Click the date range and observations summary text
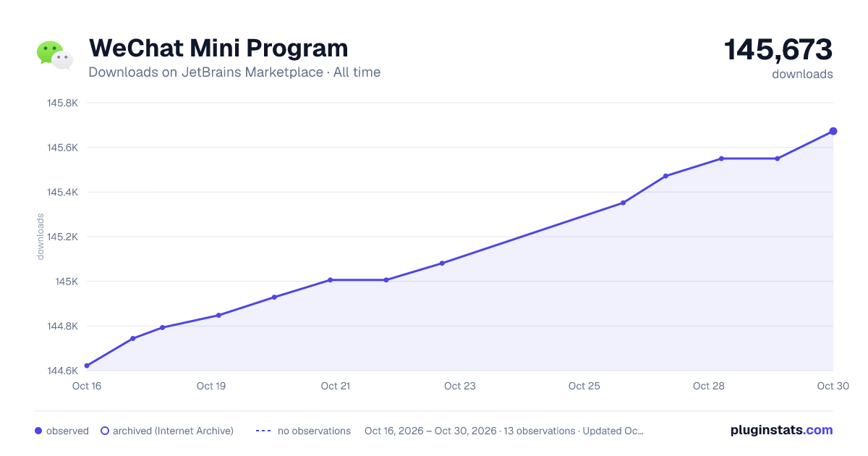This screenshot has width=868, height=456. point(504,431)
